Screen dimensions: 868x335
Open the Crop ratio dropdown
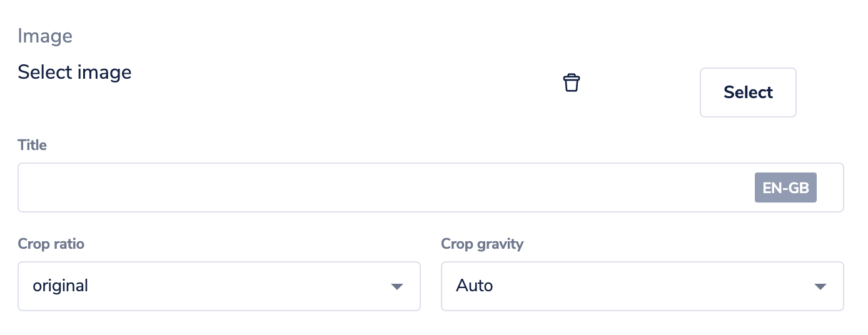tap(219, 286)
